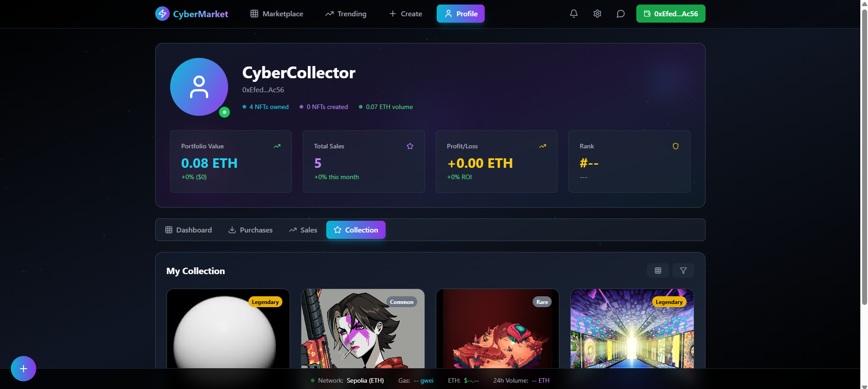
Task: Select the Collection tab
Action: pyautogui.click(x=356, y=230)
